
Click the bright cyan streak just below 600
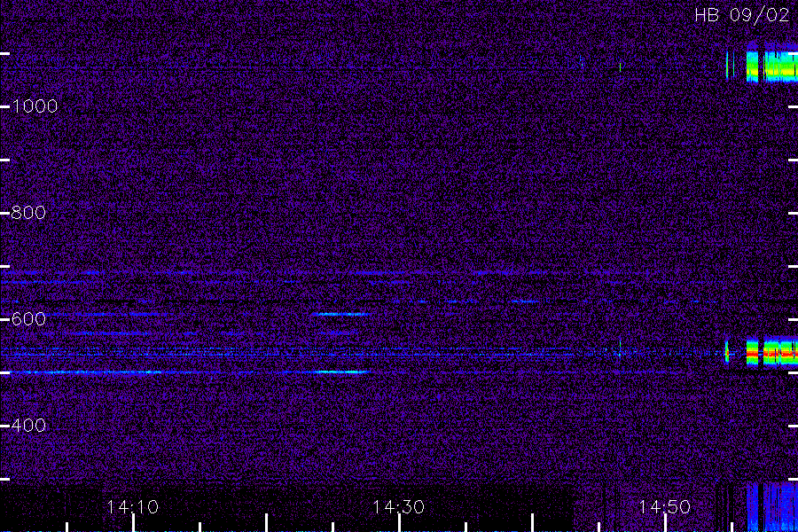(341, 314)
